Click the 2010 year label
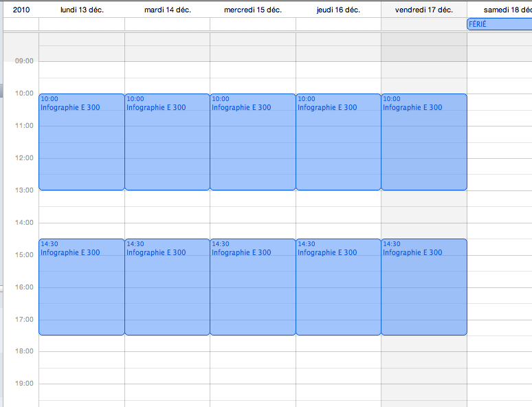Viewport: 532px width, 407px height. click(21, 10)
